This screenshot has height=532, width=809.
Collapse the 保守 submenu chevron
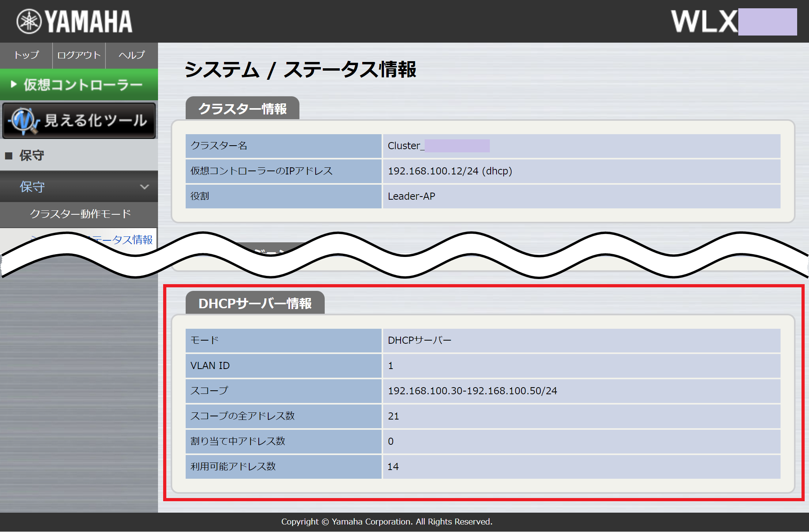pyautogui.click(x=145, y=187)
